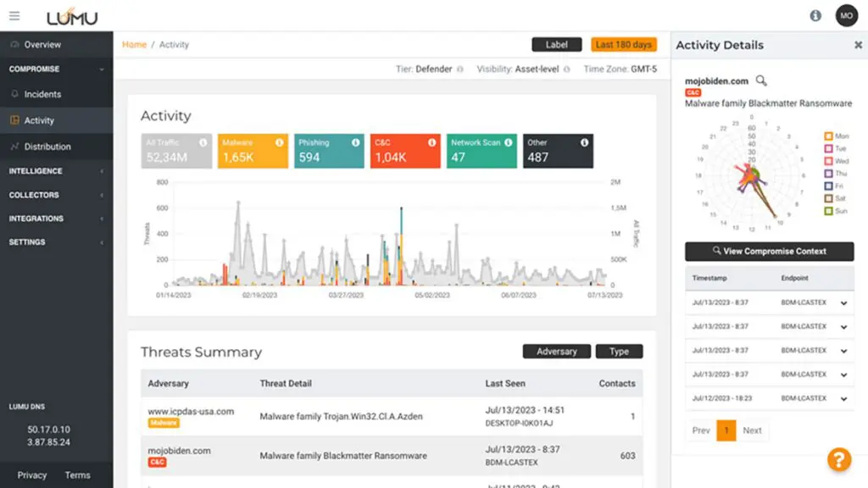The height and width of the screenshot is (488, 868).
Task: Click info icon on C&C card
Action: tap(431, 143)
